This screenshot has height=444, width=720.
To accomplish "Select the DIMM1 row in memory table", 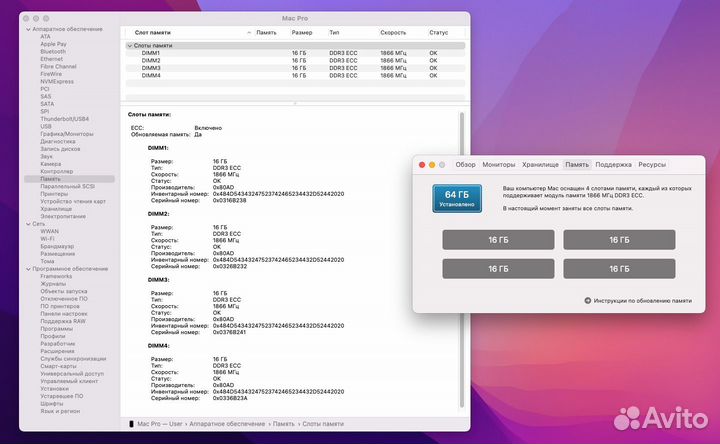I will 295,53.
